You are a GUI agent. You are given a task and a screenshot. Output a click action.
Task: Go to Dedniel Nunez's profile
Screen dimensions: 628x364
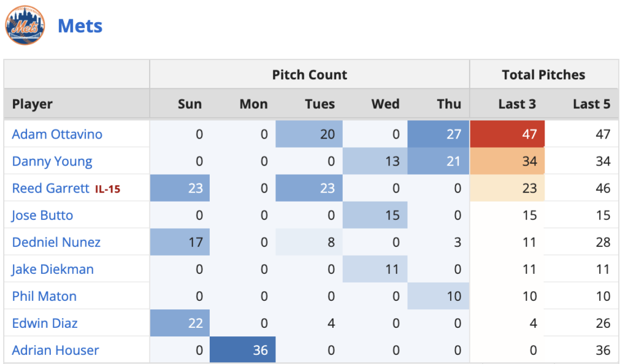[x=56, y=242]
